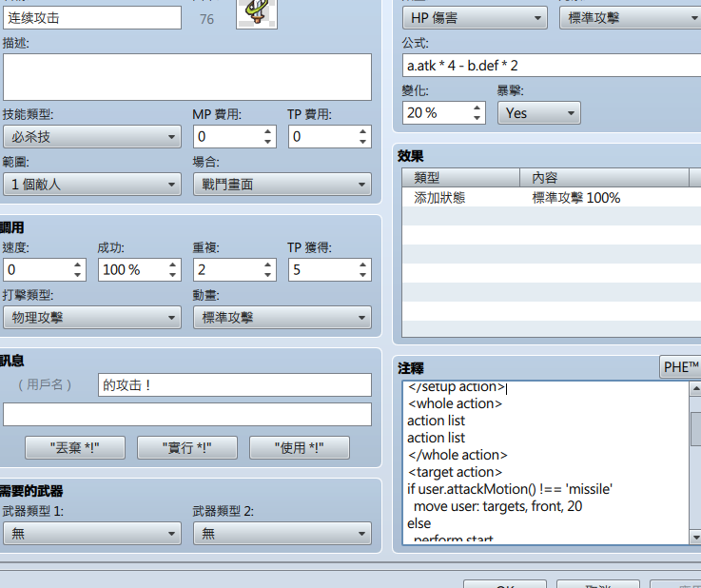
Task: Click the notes scrollbar up arrow
Action: coord(695,388)
